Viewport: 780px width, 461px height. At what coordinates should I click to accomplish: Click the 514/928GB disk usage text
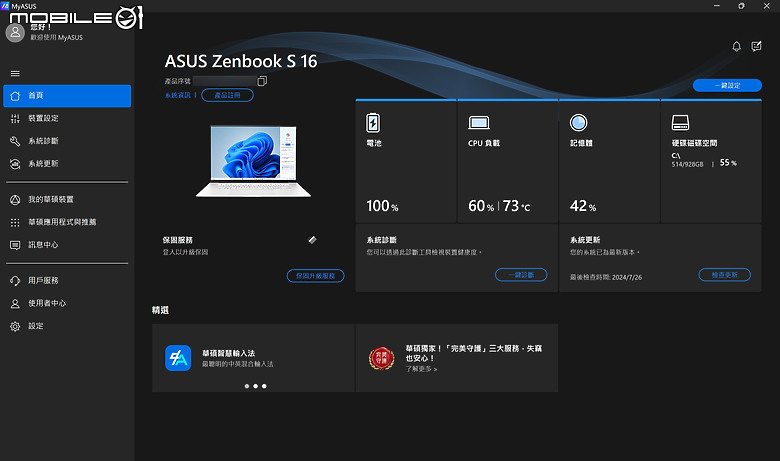[x=687, y=164]
